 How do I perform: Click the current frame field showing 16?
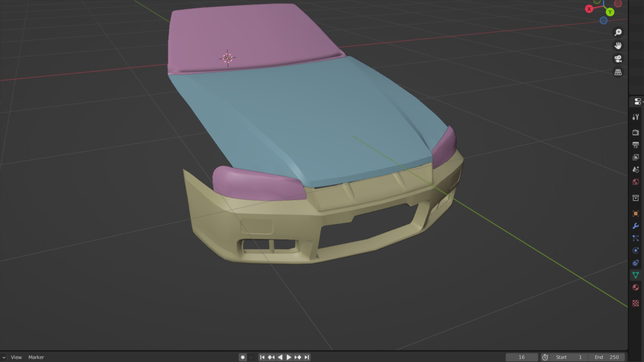click(x=522, y=357)
